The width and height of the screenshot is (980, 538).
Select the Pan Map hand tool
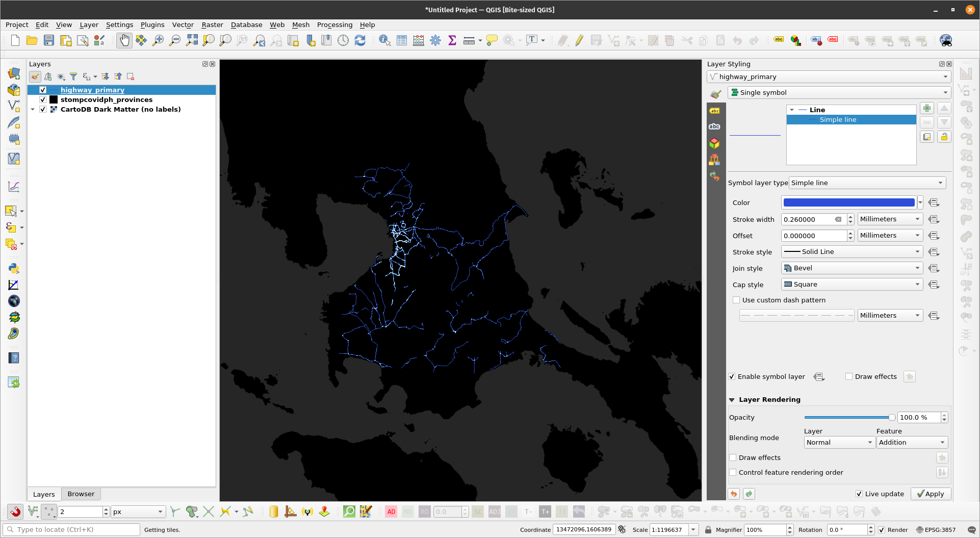point(124,41)
